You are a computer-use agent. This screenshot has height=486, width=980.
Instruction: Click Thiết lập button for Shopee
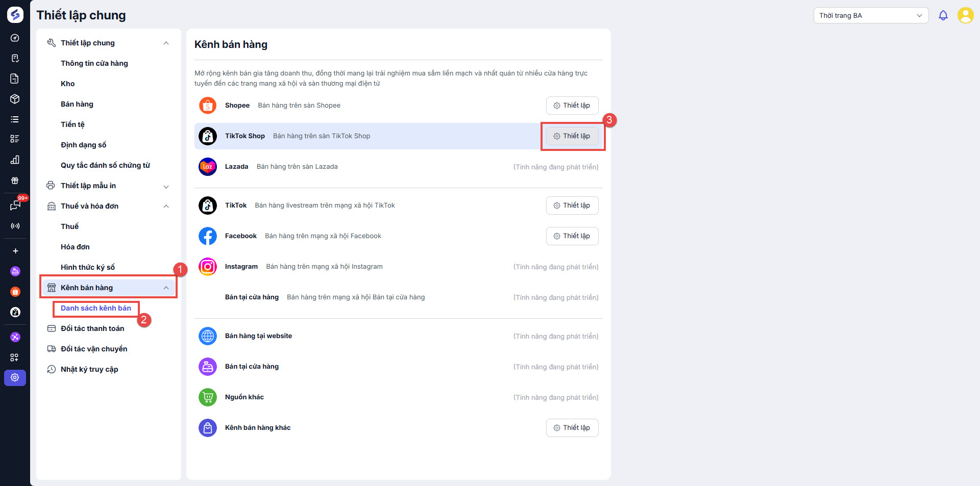point(572,106)
